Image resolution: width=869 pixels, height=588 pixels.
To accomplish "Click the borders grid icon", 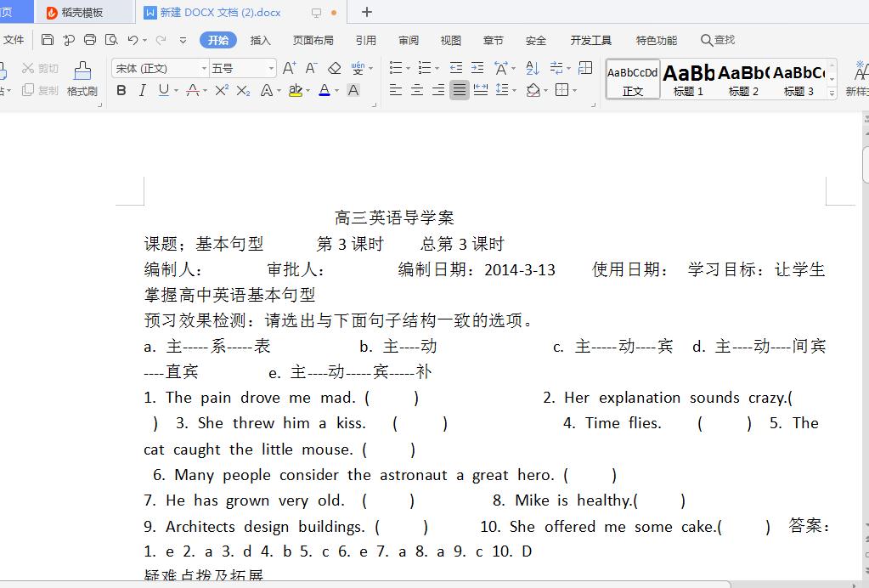I will pyautogui.click(x=562, y=90).
